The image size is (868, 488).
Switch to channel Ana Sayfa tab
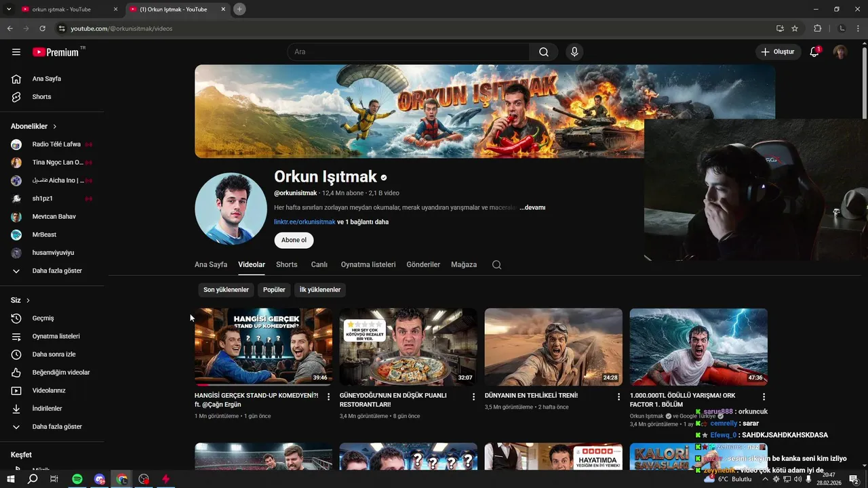pos(211,265)
